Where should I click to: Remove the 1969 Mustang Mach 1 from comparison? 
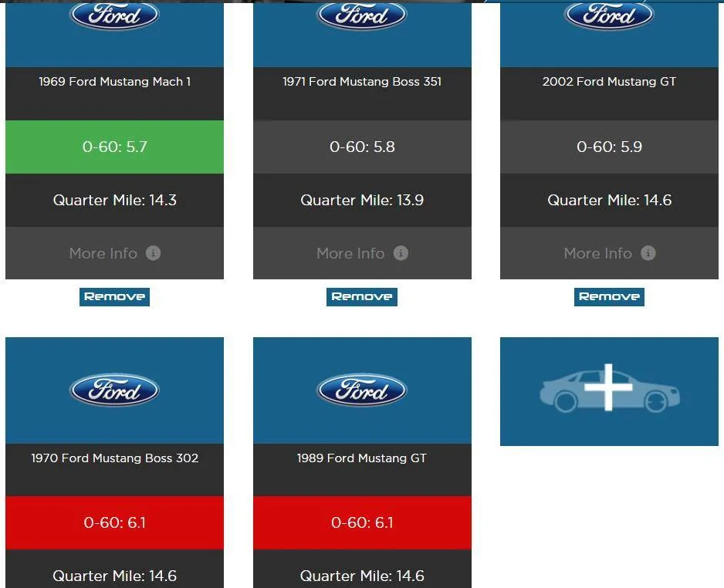click(114, 296)
